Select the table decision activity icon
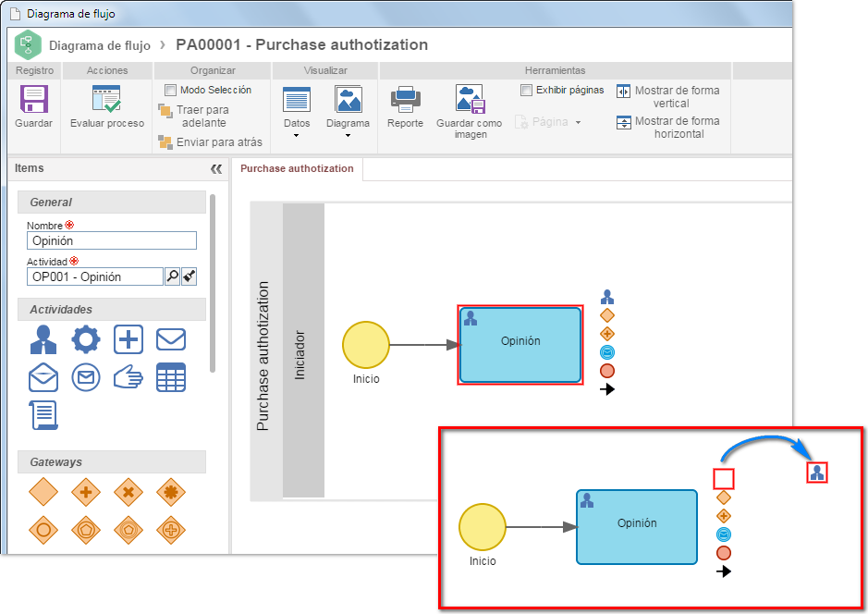The image size is (868, 614). [170, 377]
